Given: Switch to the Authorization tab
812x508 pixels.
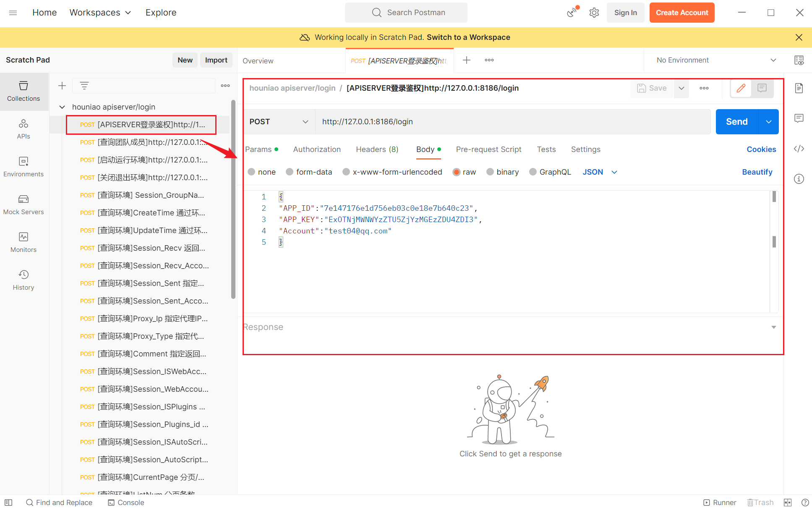Looking at the screenshot, I should 317,149.
